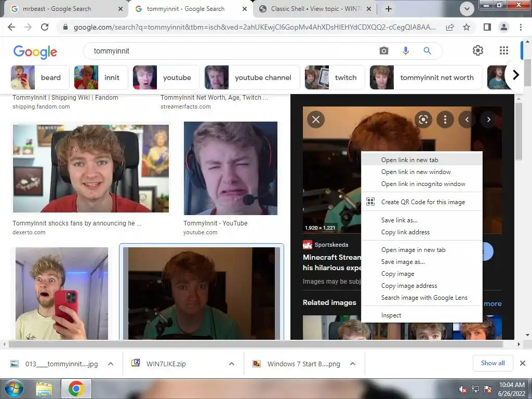Start voice search with microphone
The width and height of the screenshot is (532, 399).
tap(405, 51)
